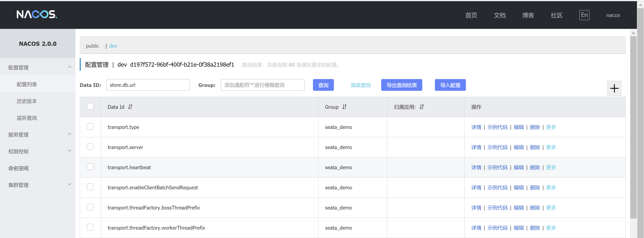Open 文档 in the top navigation
Screen dimensions: 644x238
point(499,15)
